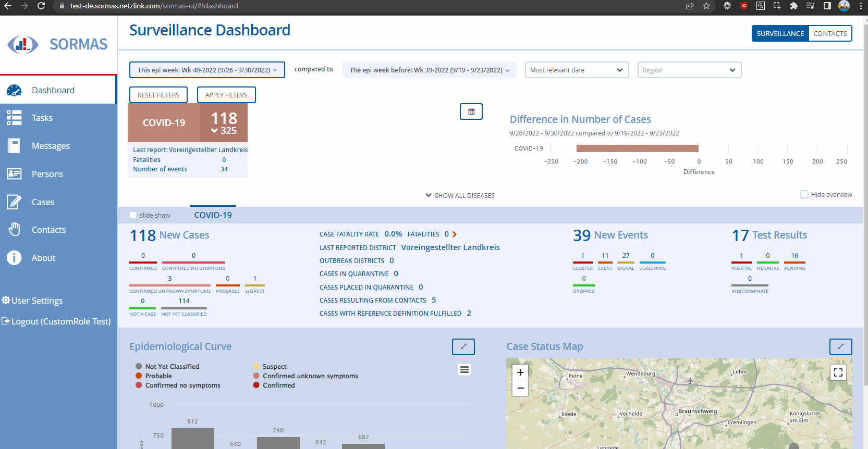This screenshot has width=868, height=449.
Task: Enable the slide show checkbox
Action: [133, 215]
